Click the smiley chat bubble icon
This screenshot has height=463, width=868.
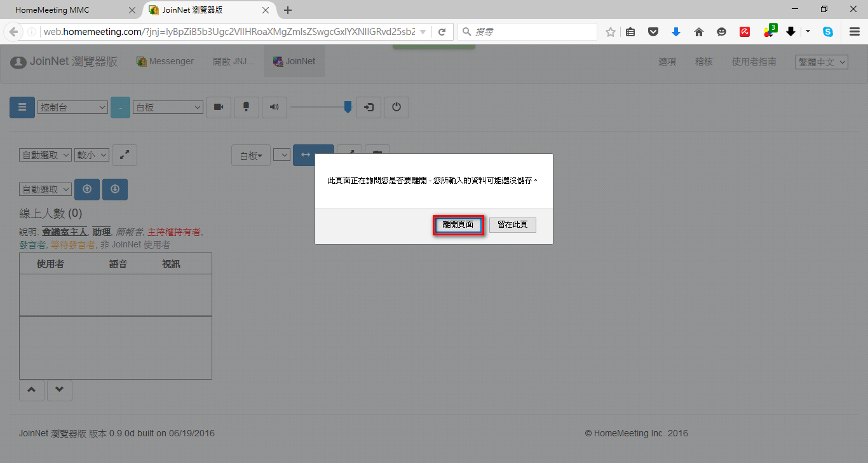click(722, 32)
